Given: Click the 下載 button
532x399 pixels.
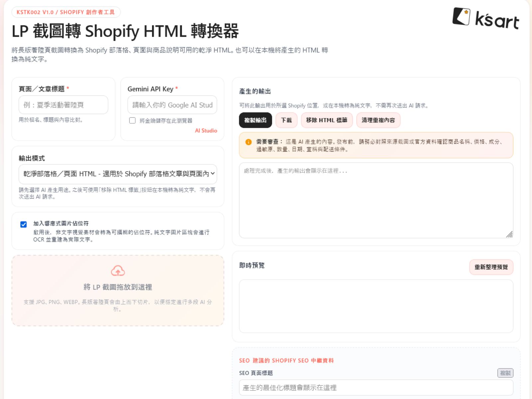Looking at the screenshot, I should click(286, 120).
